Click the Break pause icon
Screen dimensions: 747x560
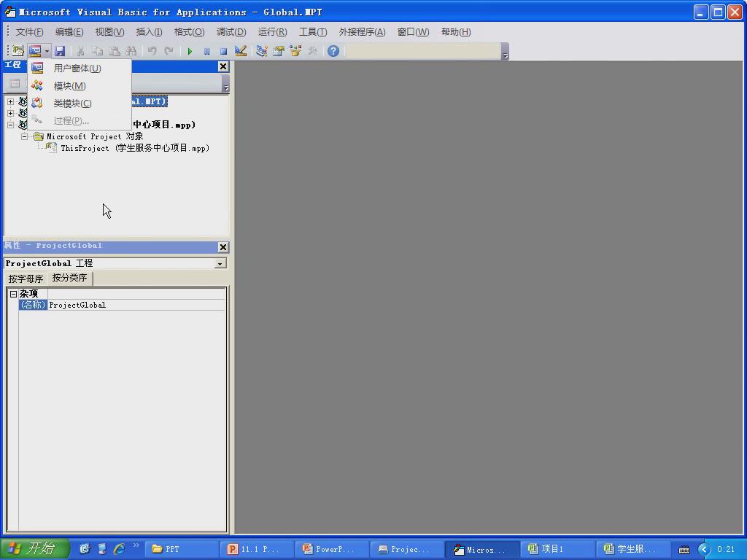[x=206, y=50]
